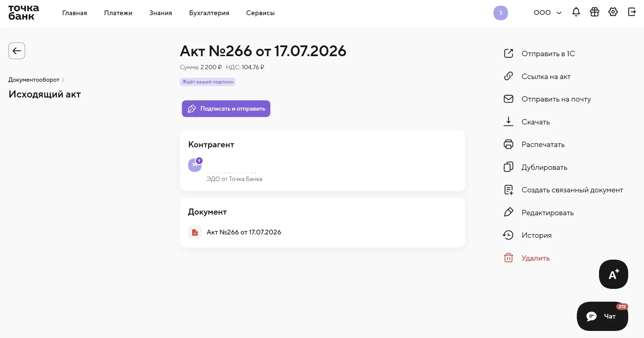Screen dimensions: 644x338
Task: Expand the ООО company dropdown
Action: coord(547,12)
